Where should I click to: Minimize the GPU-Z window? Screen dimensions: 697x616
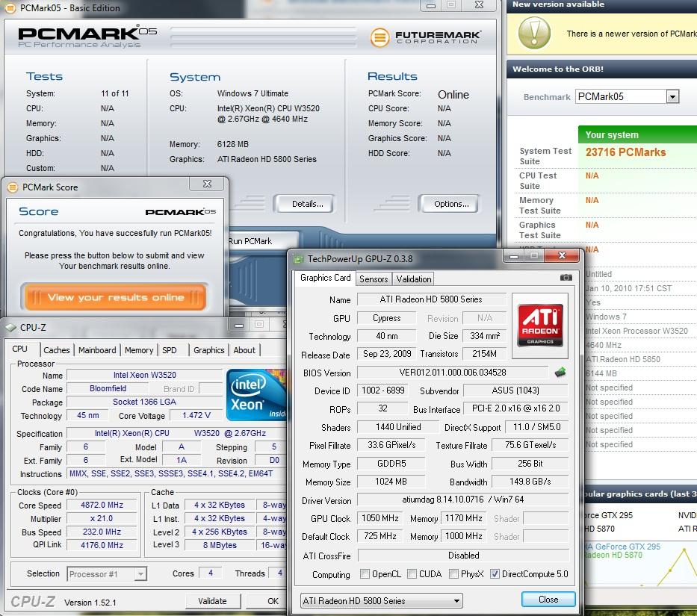pyautogui.click(x=513, y=256)
